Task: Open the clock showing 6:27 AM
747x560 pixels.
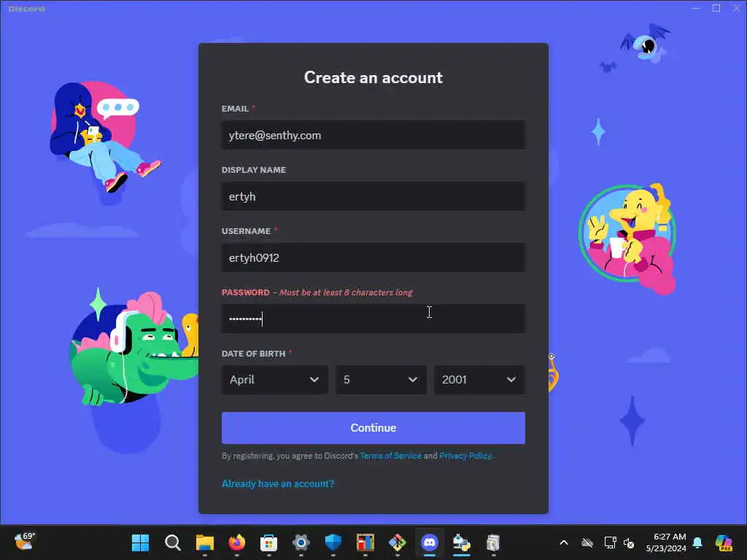Action: click(x=666, y=542)
